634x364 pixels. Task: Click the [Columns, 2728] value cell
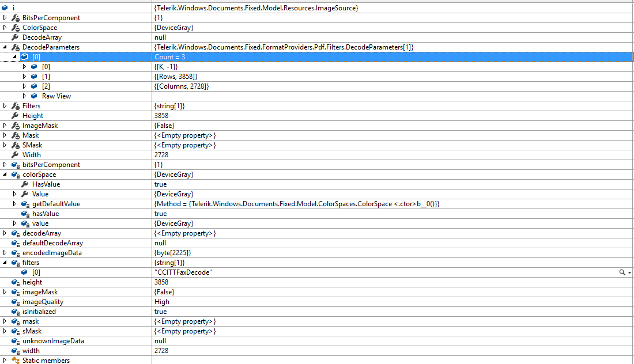point(182,86)
